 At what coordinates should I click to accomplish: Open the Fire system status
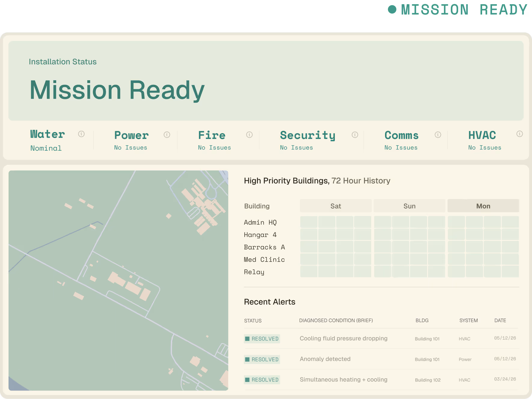coord(214,140)
